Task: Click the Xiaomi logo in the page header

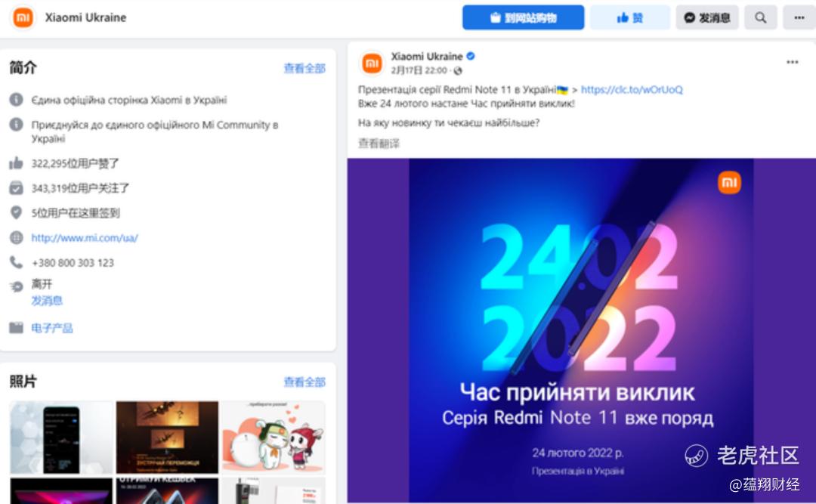Action: pos(23,17)
